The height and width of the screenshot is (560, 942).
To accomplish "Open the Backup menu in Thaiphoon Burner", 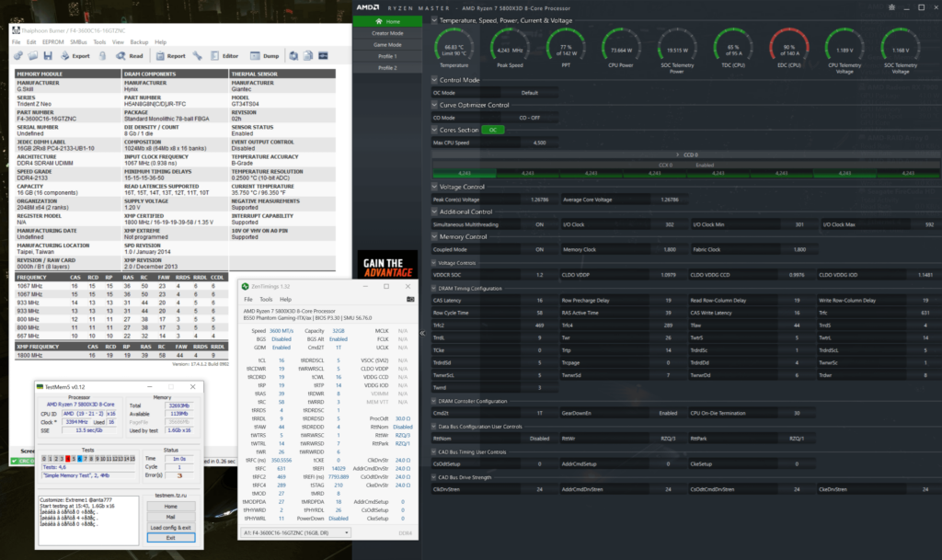I will pos(139,42).
